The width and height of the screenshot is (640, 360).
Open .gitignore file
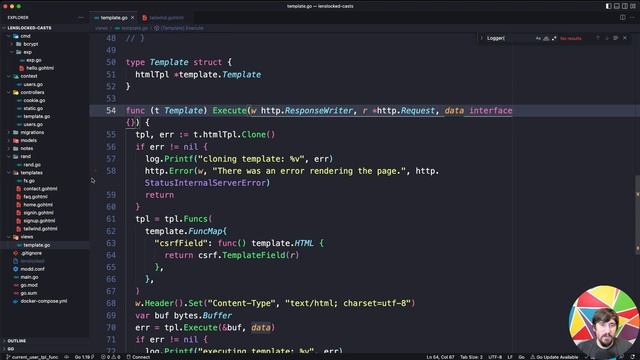[x=31, y=253]
